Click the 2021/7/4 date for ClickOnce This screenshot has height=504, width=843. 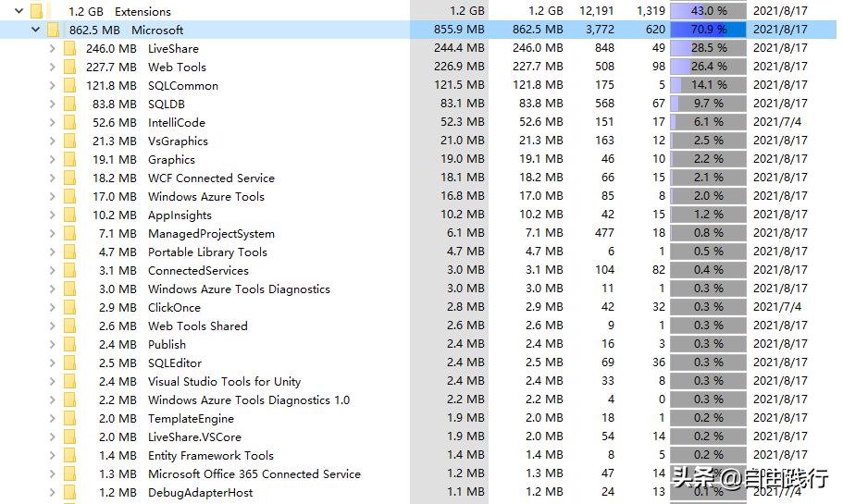pos(777,307)
